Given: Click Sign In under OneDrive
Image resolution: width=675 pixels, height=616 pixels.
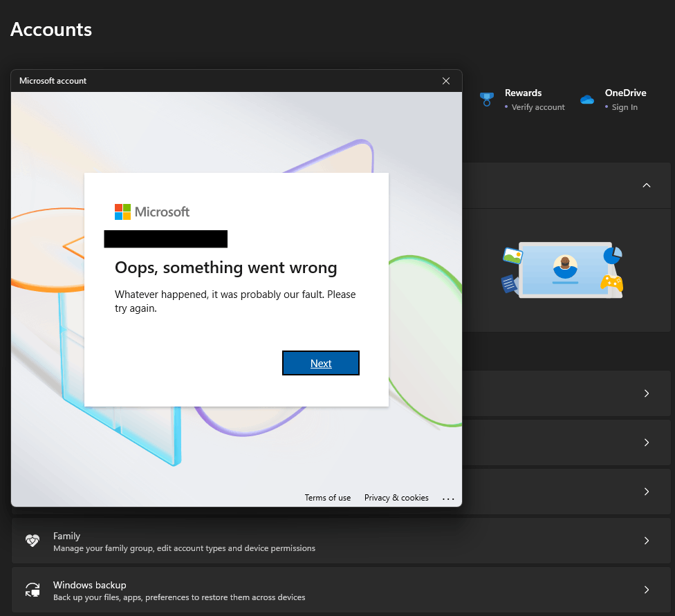Looking at the screenshot, I should click(x=625, y=107).
